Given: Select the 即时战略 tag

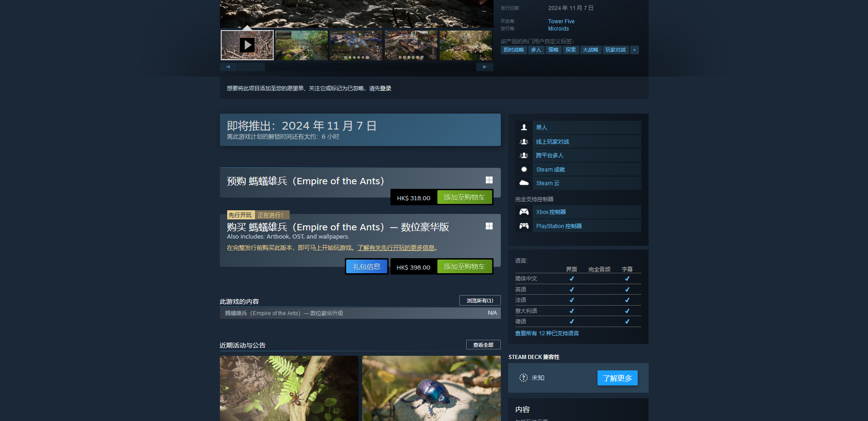Looking at the screenshot, I should click(x=514, y=50).
